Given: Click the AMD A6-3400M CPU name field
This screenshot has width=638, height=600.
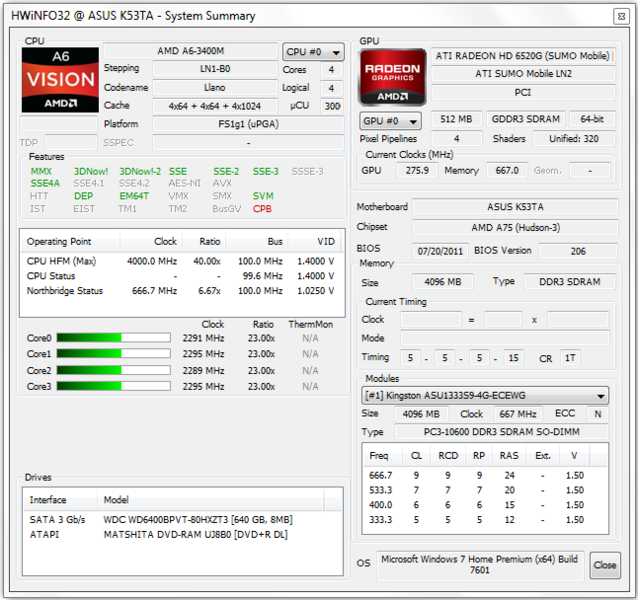Looking at the screenshot, I should click(191, 51).
